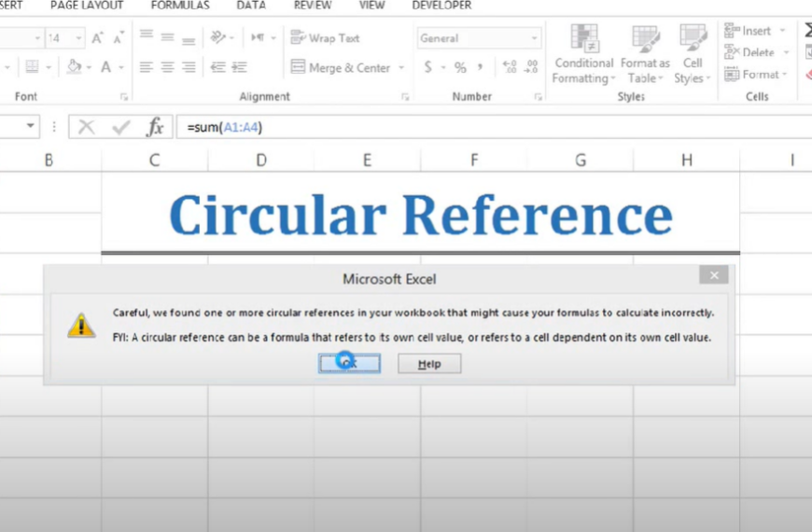Viewport: 812px width, 532px height.
Task: Apply Comma Style format
Action: (481, 67)
